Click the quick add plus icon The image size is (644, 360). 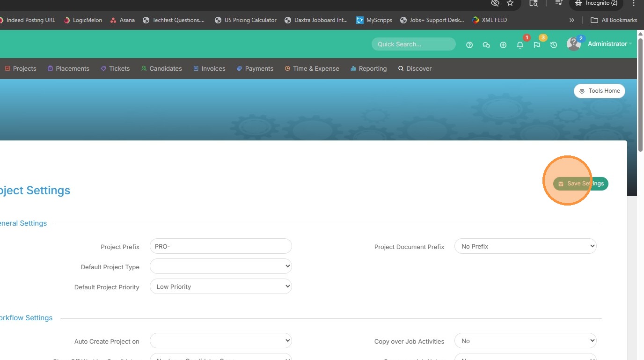pos(503,45)
